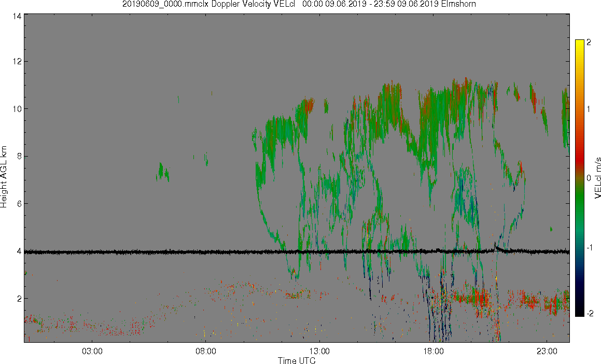Click the colorbar's 1 m/s tick label
The width and height of the screenshot is (601, 364).
point(589,109)
